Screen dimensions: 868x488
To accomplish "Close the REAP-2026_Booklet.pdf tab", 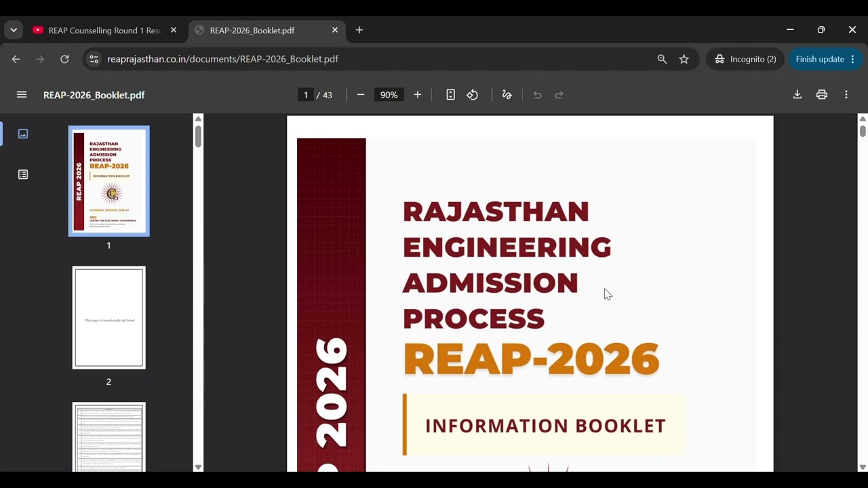I will 335,30.
